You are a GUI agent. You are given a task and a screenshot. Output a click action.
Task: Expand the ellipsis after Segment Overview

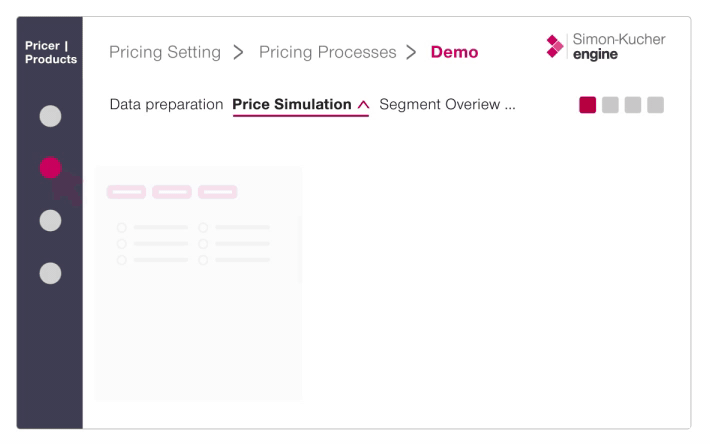coord(509,105)
